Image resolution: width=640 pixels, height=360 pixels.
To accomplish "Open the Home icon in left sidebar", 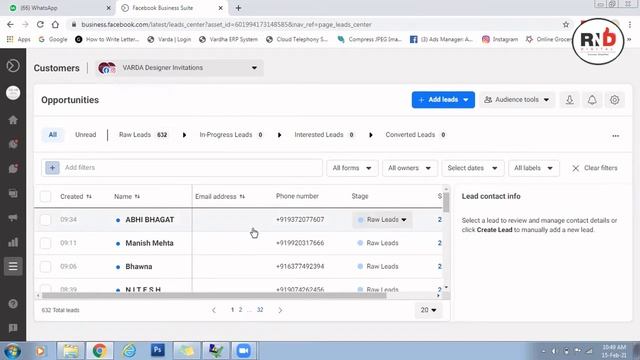I will (x=13, y=120).
